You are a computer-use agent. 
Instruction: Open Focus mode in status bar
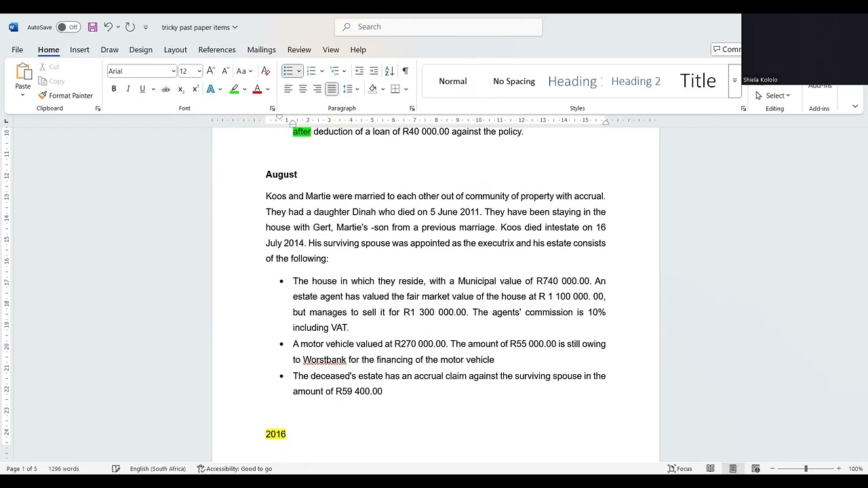point(680,468)
